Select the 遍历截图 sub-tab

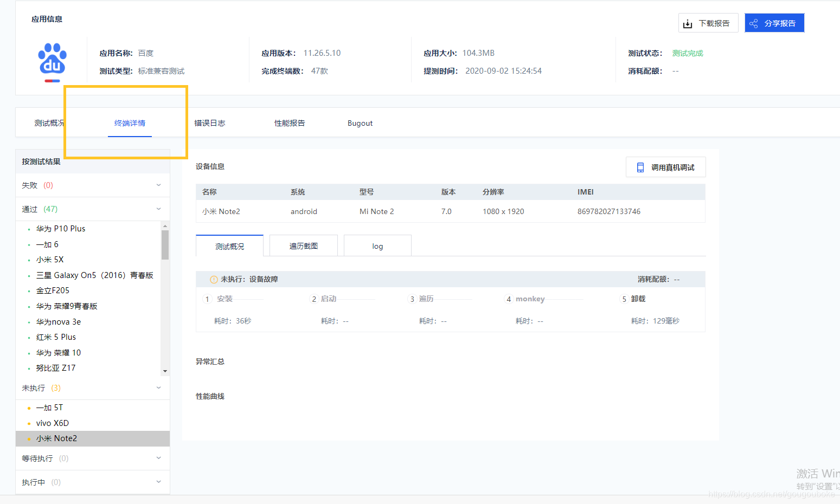point(304,245)
